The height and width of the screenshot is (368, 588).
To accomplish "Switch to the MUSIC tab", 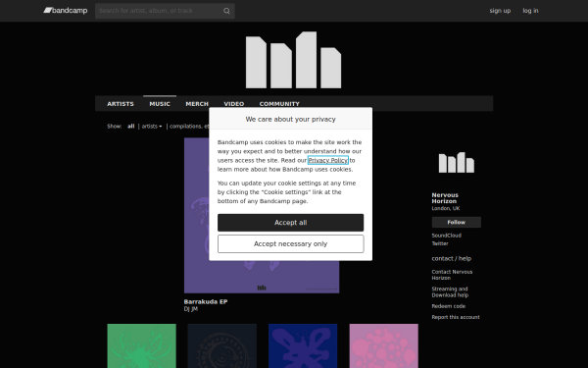I will (x=160, y=104).
